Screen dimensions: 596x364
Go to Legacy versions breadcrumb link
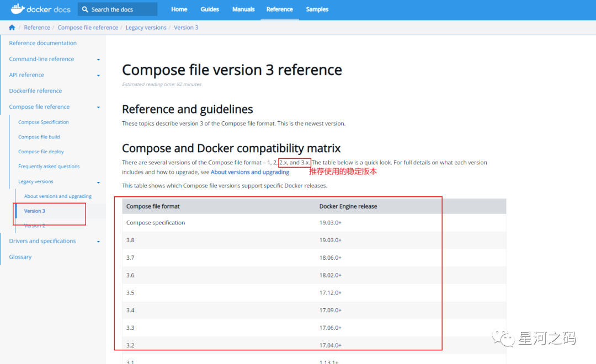coord(146,28)
